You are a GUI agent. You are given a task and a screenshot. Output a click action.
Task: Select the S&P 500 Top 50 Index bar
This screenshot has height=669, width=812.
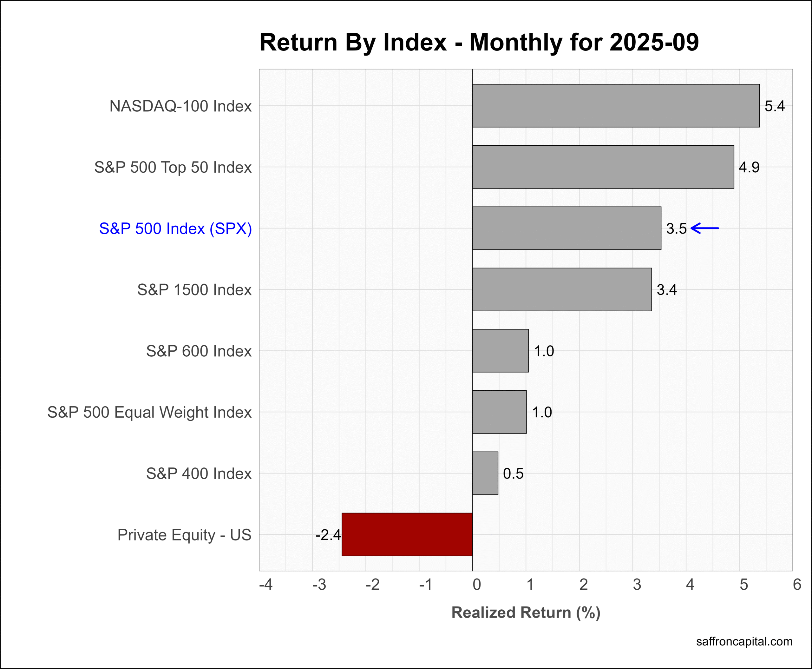[603, 167]
